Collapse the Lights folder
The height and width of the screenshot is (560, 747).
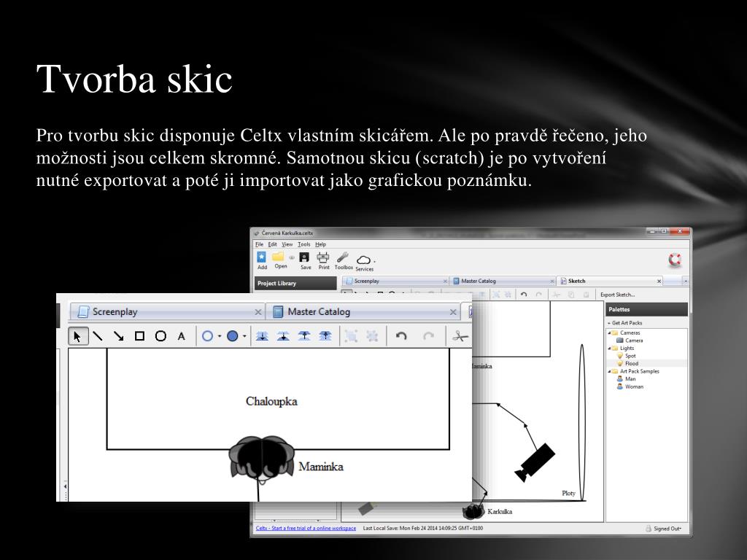pos(609,348)
